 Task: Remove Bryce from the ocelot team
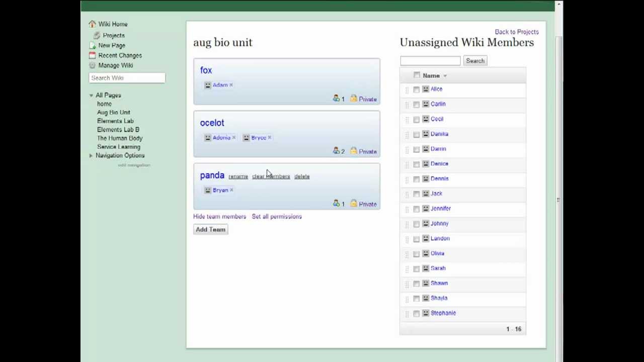[269, 137]
